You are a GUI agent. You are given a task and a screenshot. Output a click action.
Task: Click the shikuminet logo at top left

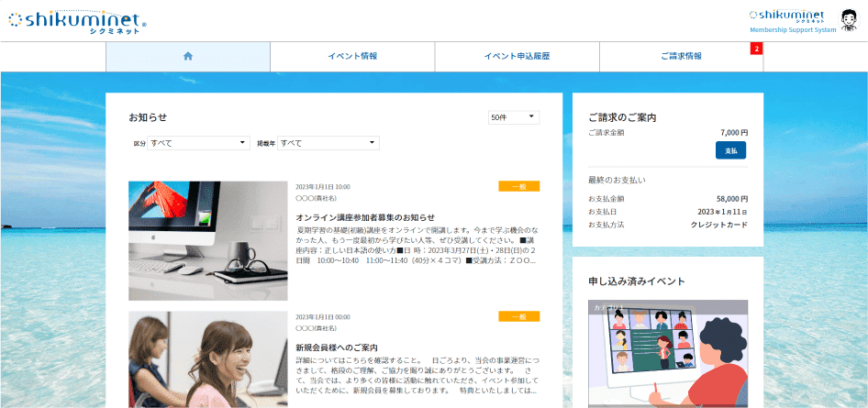[77, 22]
